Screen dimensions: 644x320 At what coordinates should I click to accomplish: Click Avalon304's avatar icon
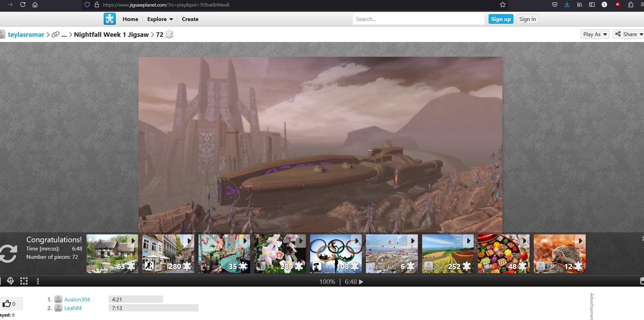pyautogui.click(x=59, y=299)
